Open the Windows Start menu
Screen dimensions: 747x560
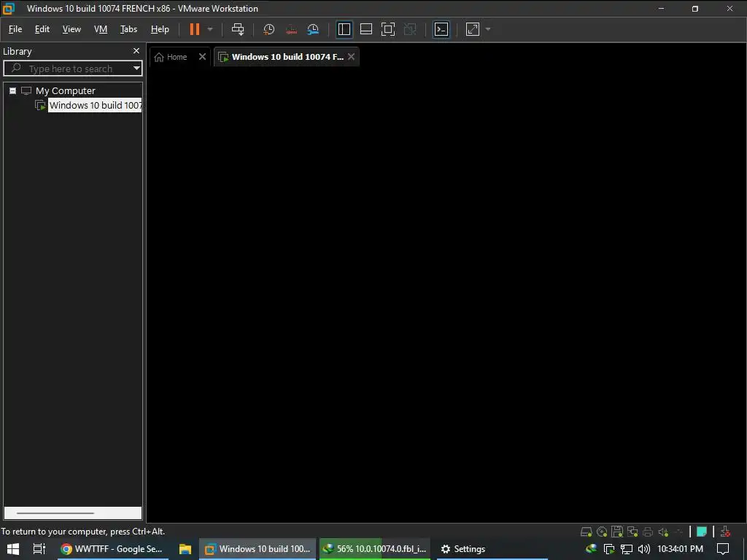[13, 548]
